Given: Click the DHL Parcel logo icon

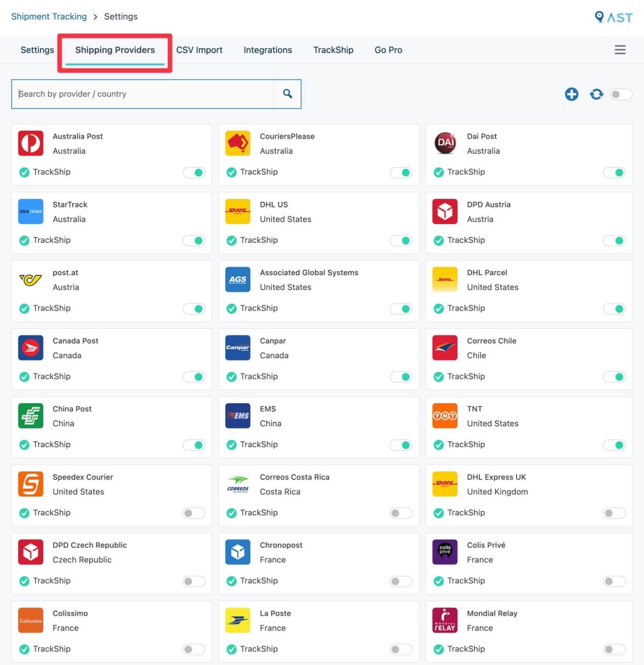Looking at the screenshot, I should click(445, 279).
